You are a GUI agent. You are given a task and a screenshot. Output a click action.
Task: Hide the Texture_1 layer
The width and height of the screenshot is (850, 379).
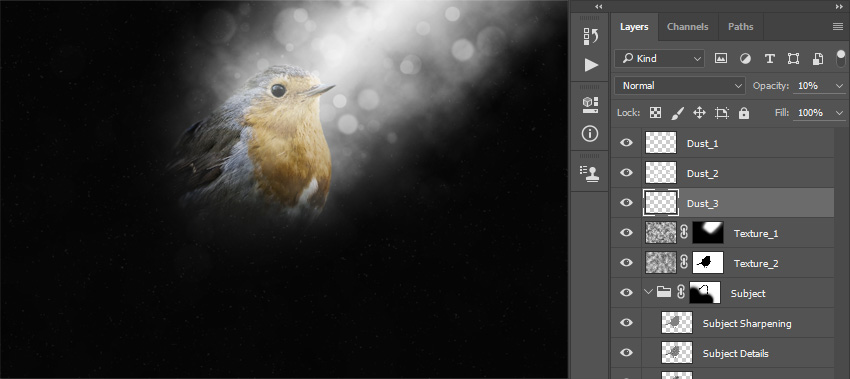pyautogui.click(x=626, y=233)
